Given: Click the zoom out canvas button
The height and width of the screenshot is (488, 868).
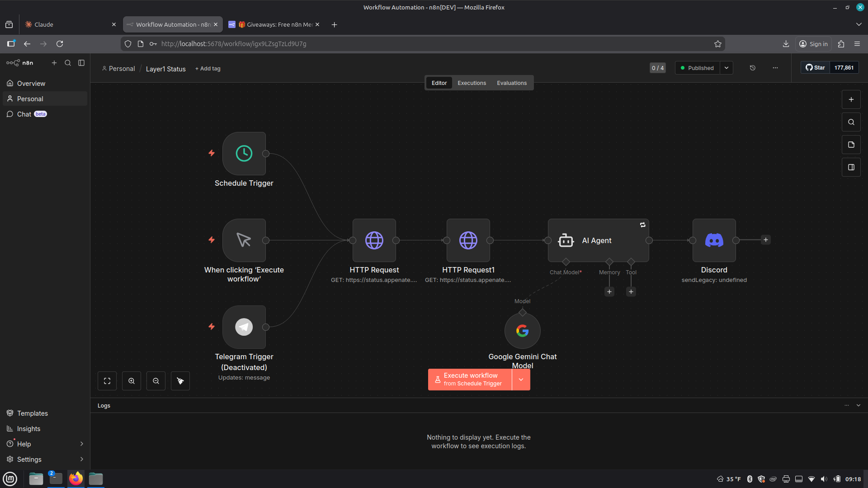Looking at the screenshot, I should coord(156,381).
